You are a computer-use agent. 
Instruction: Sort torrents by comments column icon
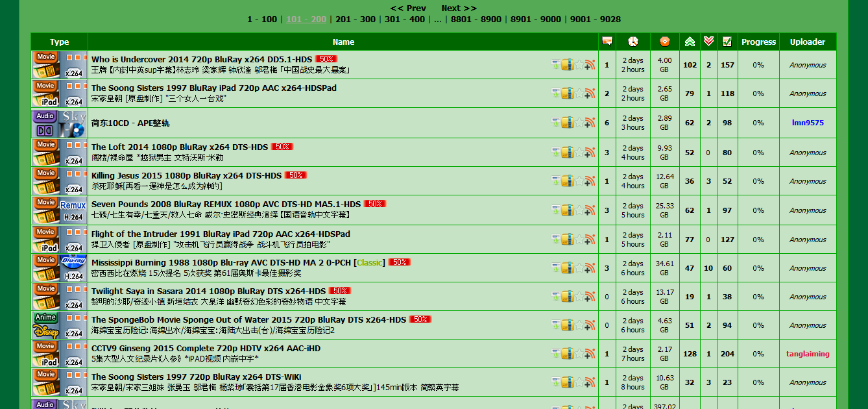click(607, 42)
